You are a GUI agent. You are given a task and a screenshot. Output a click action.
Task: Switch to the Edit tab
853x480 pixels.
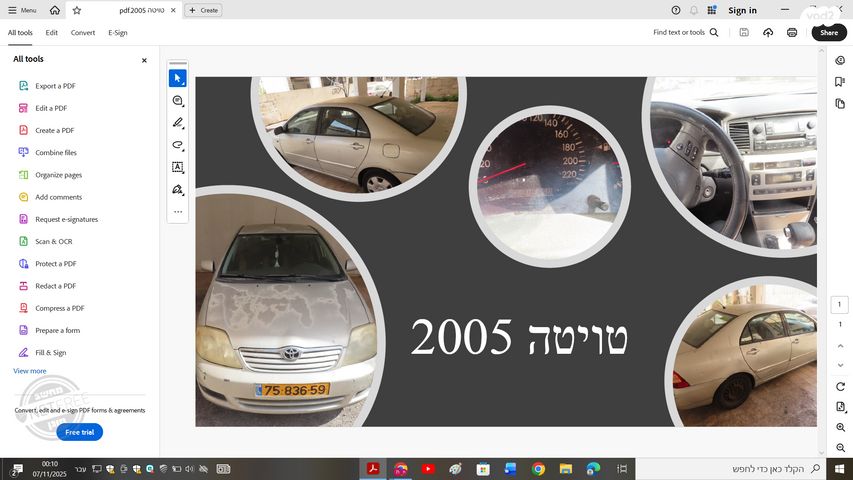tap(52, 33)
